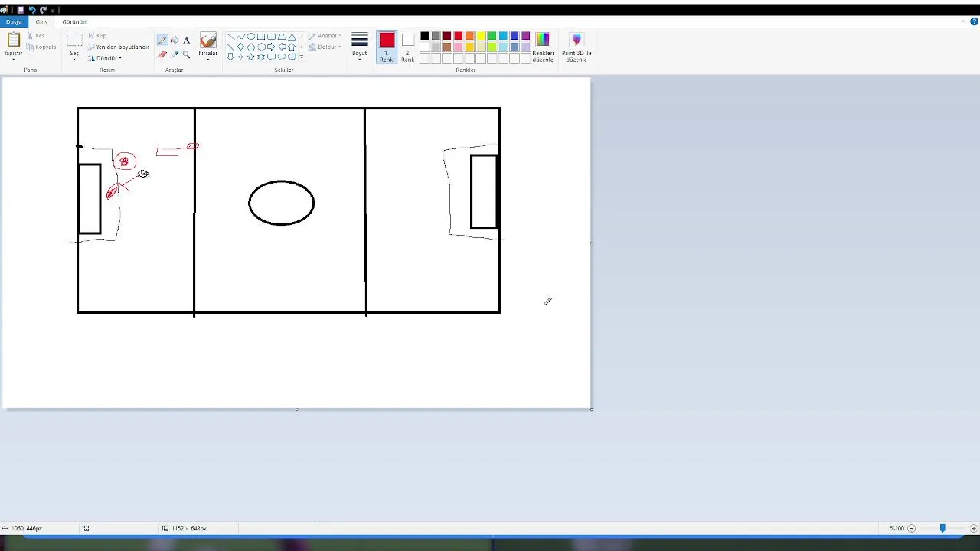Select the Right triangle shape
The height and width of the screenshot is (551, 980).
click(230, 47)
